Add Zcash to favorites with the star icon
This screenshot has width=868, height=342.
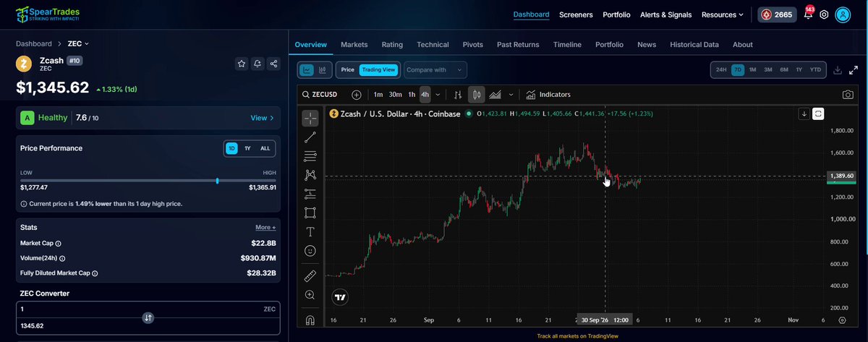pyautogui.click(x=242, y=64)
